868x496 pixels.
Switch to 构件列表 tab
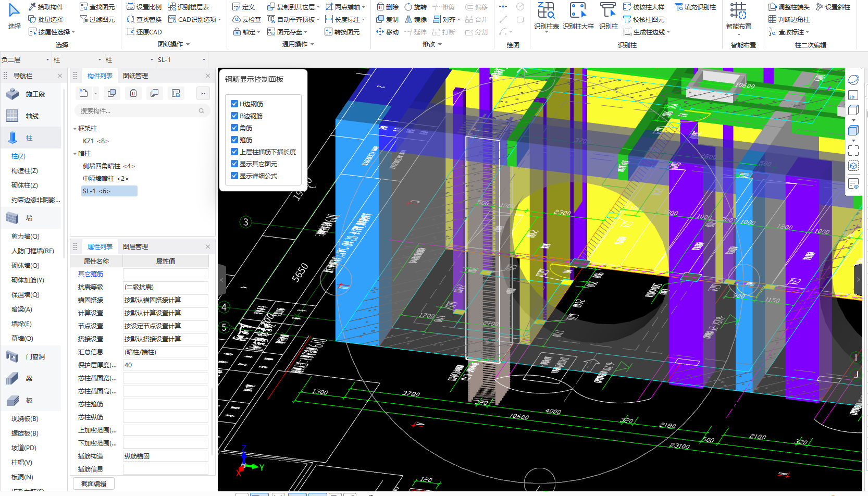click(100, 76)
